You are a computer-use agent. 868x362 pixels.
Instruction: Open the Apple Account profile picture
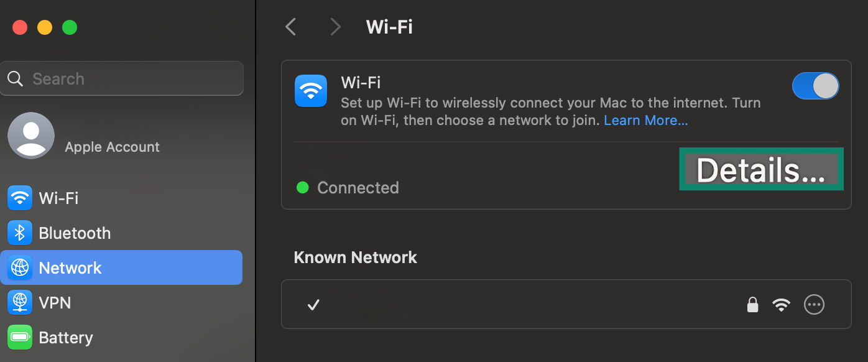click(x=30, y=135)
